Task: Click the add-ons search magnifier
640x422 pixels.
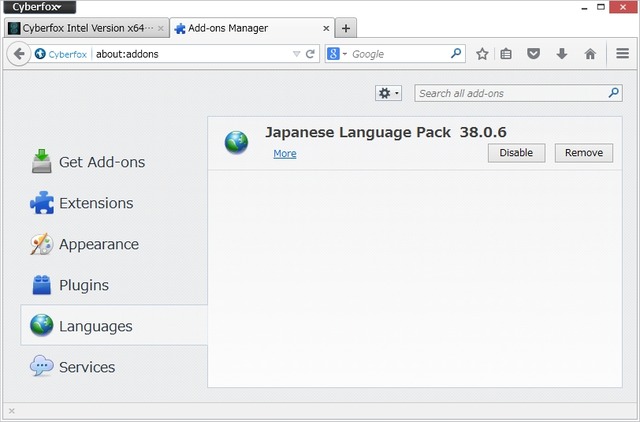Action: pyautogui.click(x=613, y=93)
